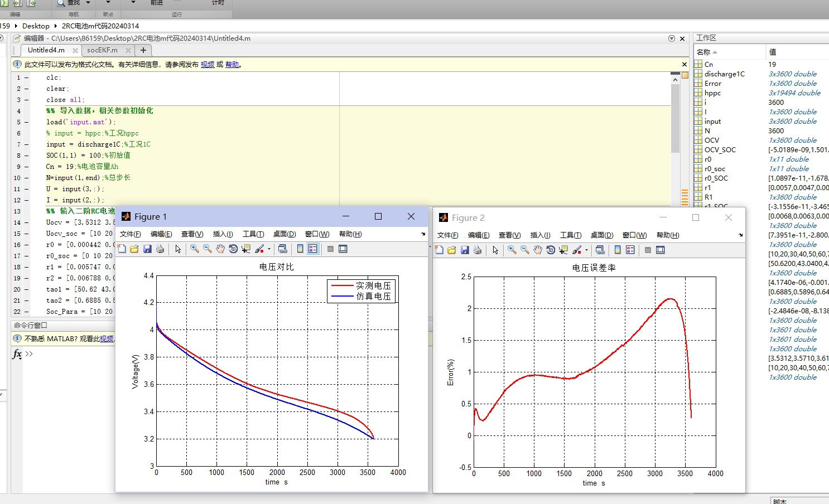The height and width of the screenshot is (504, 829).
Task: Select Zoom Out tool in Figure 2
Action: click(525, 250)
